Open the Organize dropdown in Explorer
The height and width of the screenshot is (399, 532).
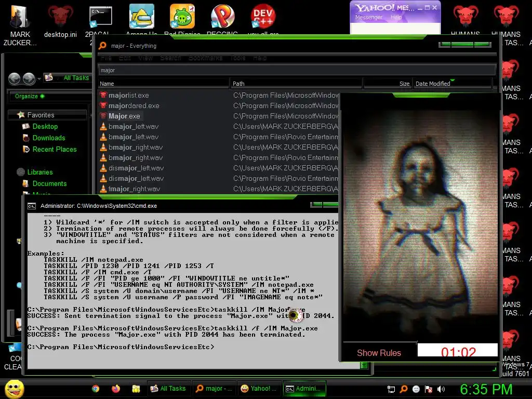30,96
